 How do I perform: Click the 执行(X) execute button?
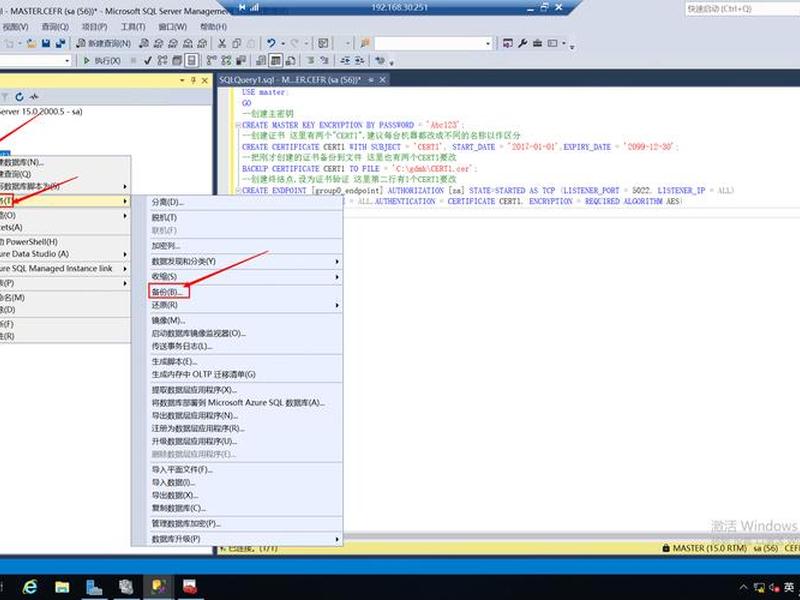click(x=102, y=61)
